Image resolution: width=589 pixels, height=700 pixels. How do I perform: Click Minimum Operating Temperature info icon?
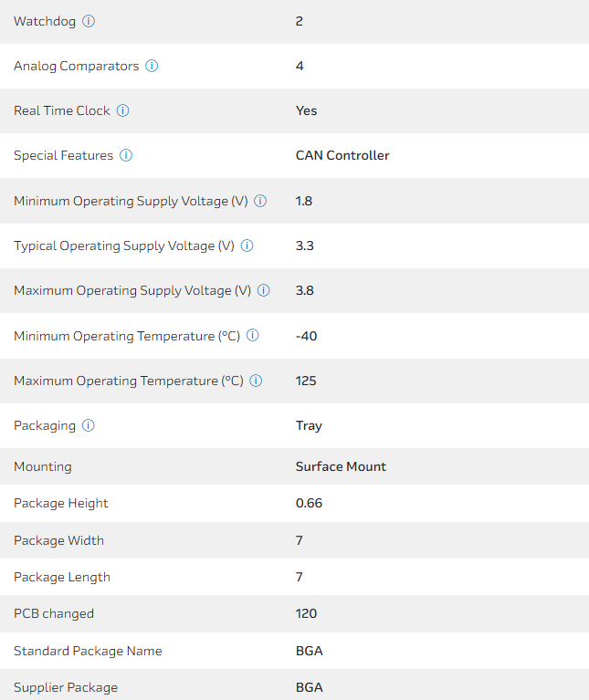[x=253, y=336]
